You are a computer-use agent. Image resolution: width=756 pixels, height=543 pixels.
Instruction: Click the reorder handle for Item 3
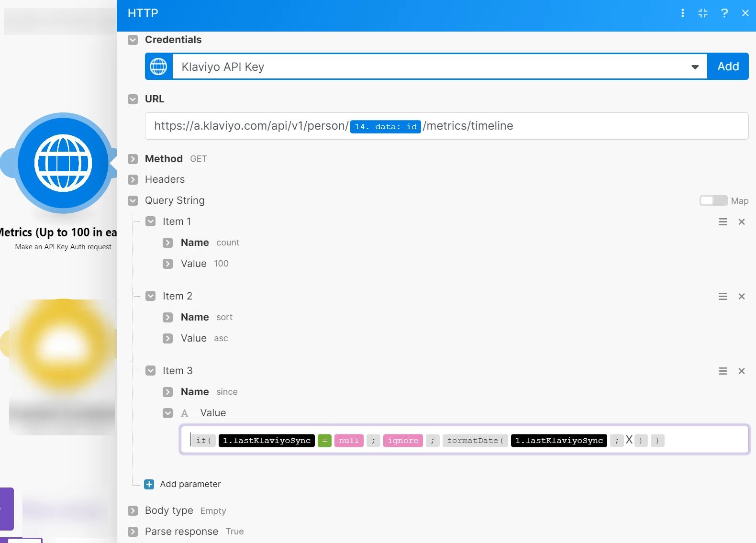tap(723, 371)
